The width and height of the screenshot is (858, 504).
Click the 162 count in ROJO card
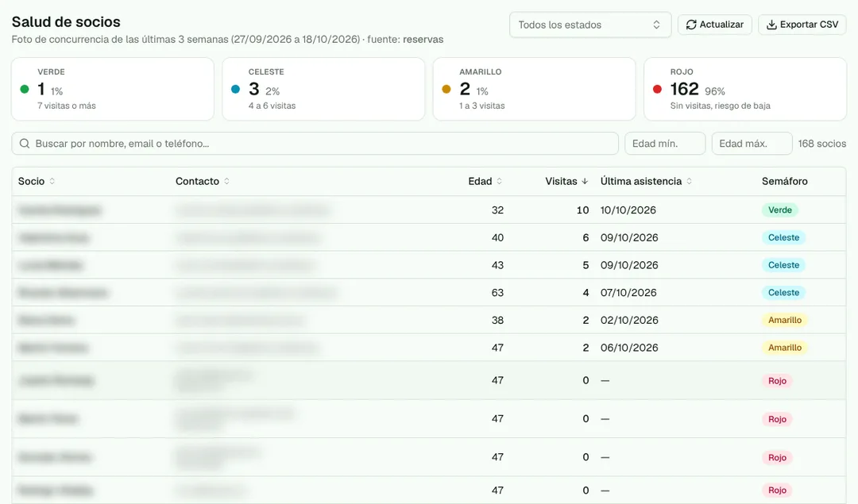click(x=685, y=89)
